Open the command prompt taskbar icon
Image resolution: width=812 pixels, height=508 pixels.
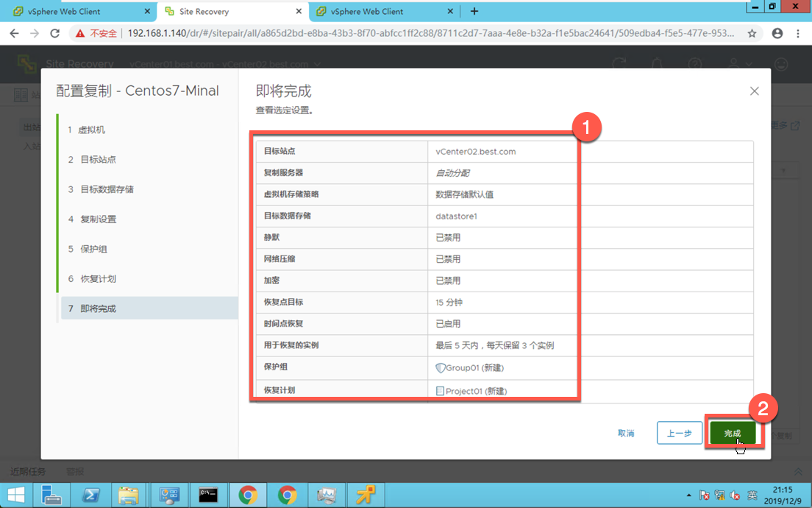click(208, 495)
